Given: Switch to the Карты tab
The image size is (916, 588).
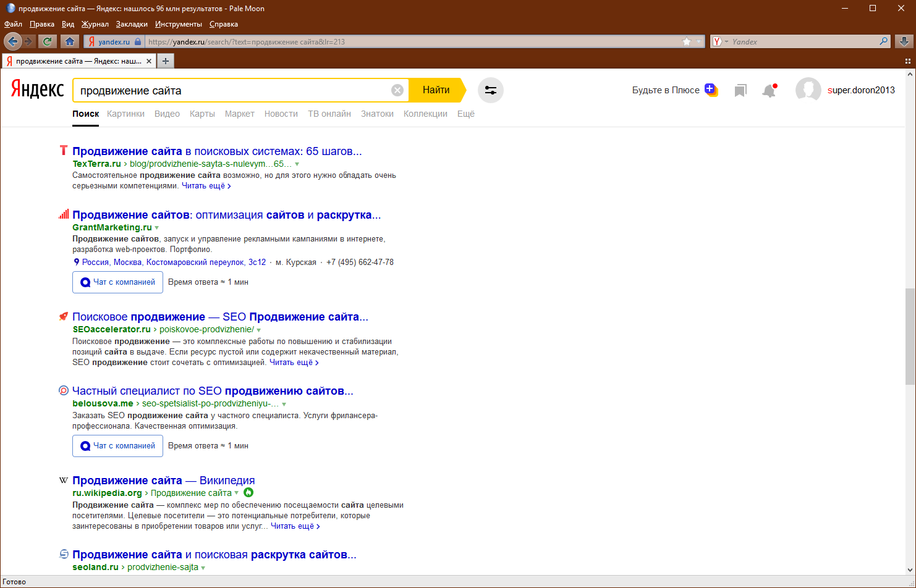Looking at the screenshot, I should [x=202, y=114].
